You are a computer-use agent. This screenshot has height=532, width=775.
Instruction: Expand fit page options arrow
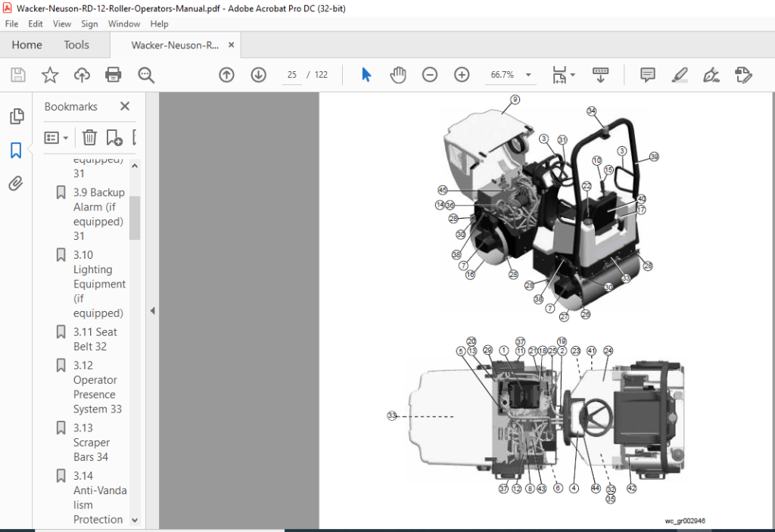coord(573,75)
